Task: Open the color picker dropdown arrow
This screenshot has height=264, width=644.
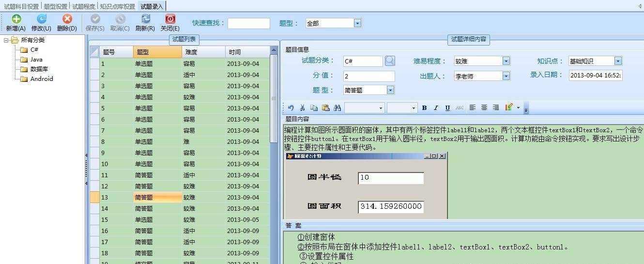Action: (518, 108)
